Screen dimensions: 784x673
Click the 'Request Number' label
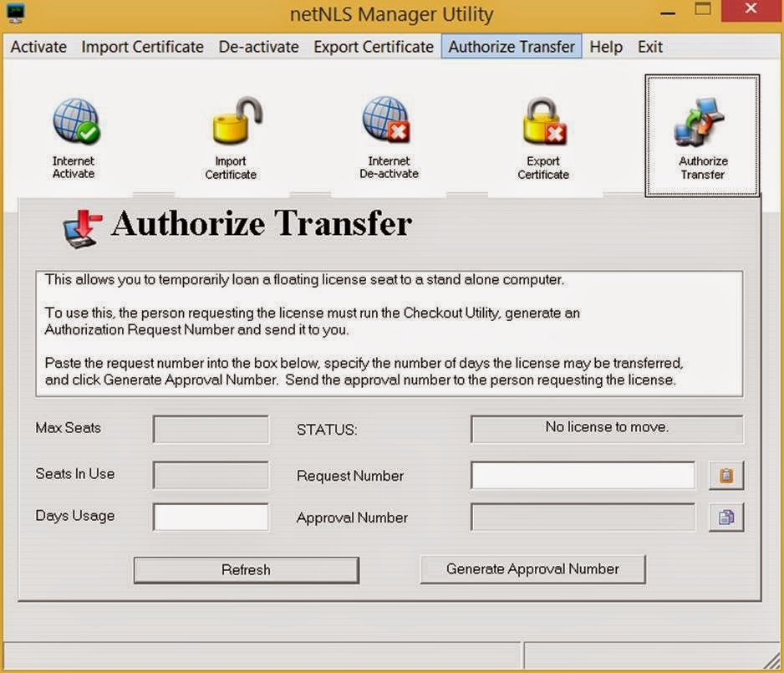click(350, 476)
